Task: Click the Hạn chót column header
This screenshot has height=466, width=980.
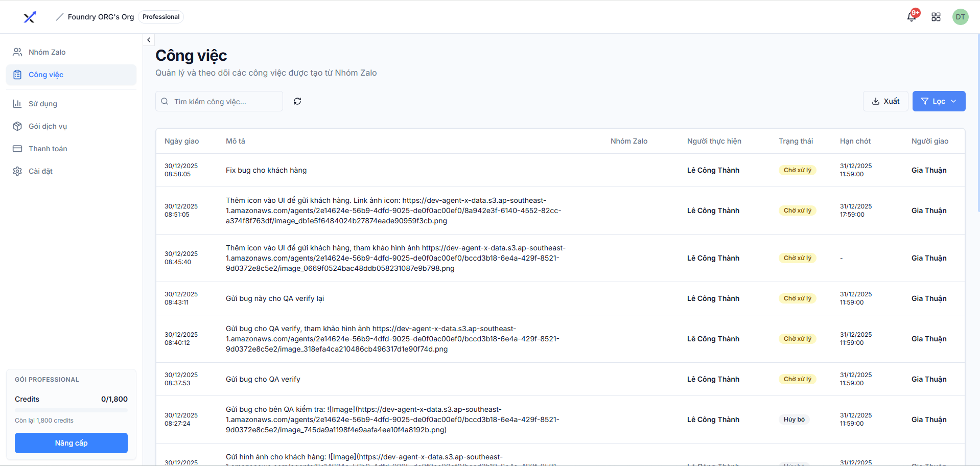Action: 855,141
